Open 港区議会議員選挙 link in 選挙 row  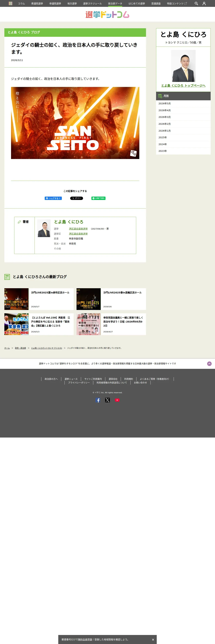coord(78,229)
